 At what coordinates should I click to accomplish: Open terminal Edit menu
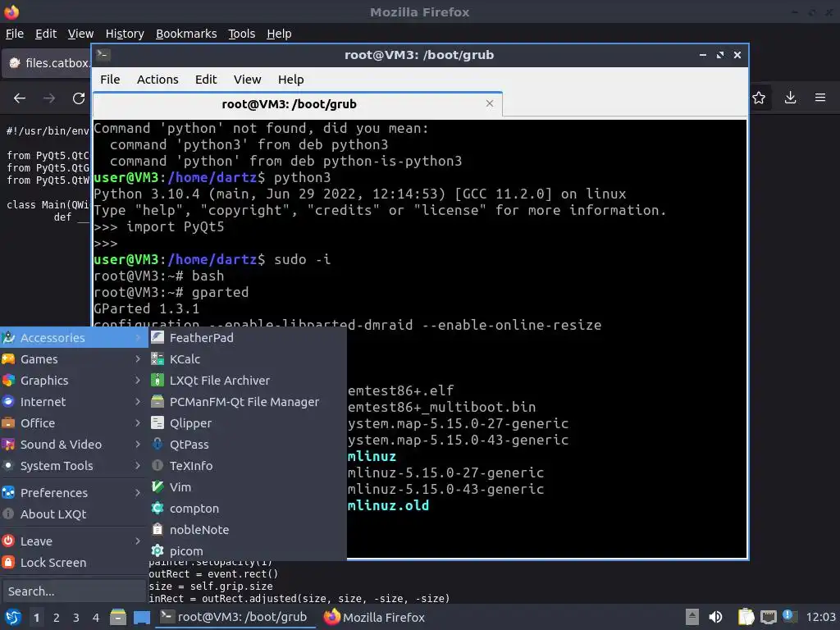point(206,80)
